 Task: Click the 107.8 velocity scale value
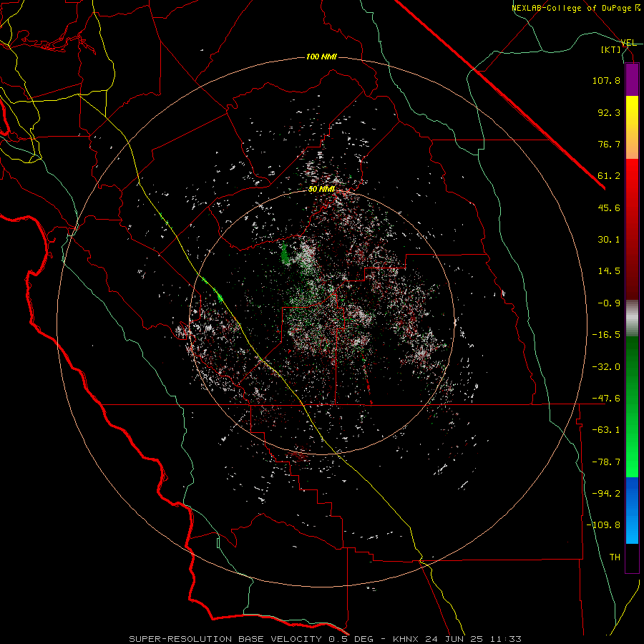coord(606,80)
